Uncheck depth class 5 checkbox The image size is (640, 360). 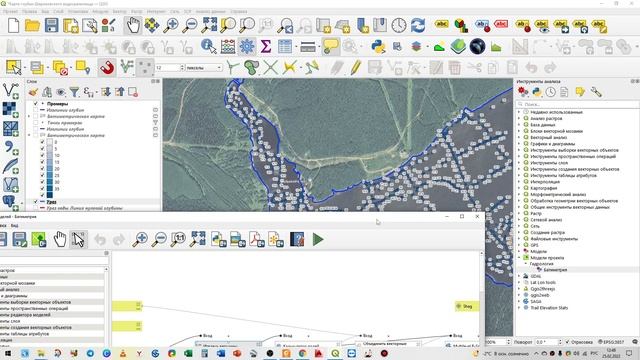(42, 149)
